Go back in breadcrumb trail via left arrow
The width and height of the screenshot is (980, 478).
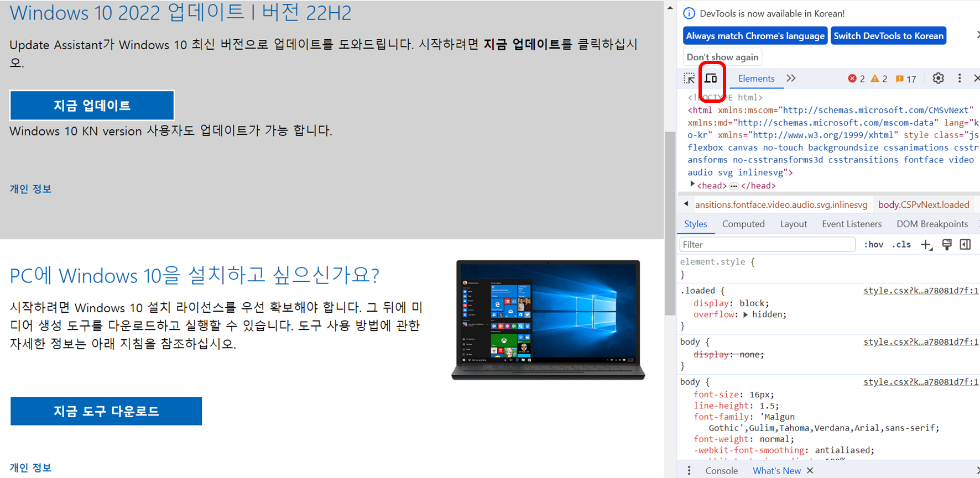(x=686, y=204)
